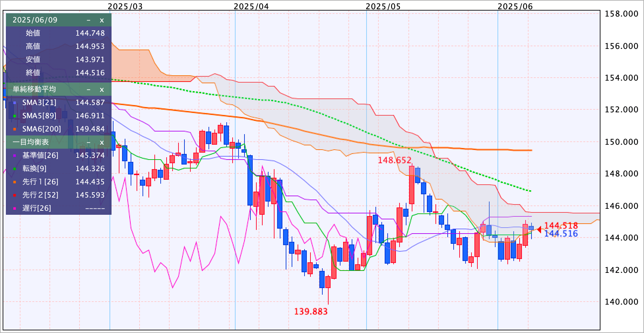Click the red 144.518 current price label

561,226
